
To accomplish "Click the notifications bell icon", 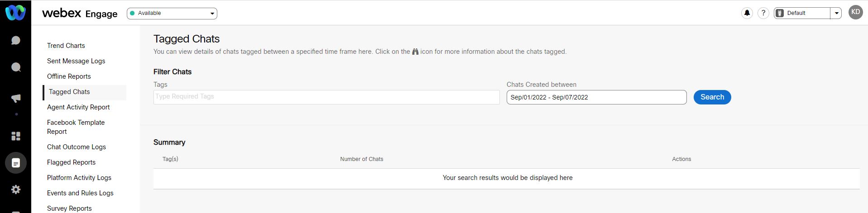I will pos(747,13).
